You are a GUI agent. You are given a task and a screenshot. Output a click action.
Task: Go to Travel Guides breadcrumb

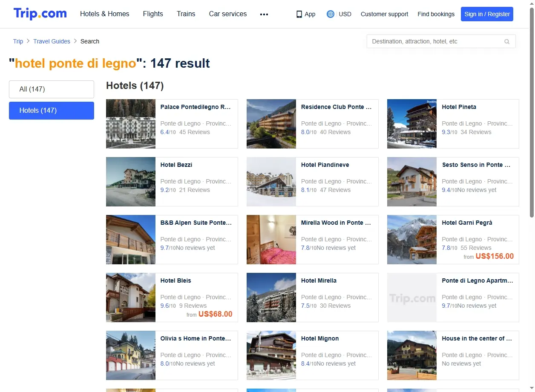tap(52, 41)
